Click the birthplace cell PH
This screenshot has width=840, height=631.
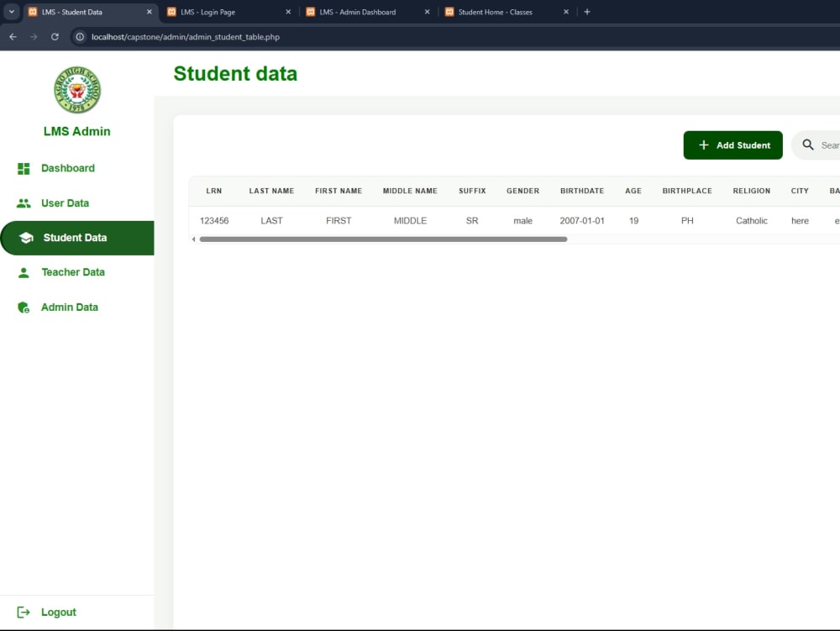coord(687,221)
